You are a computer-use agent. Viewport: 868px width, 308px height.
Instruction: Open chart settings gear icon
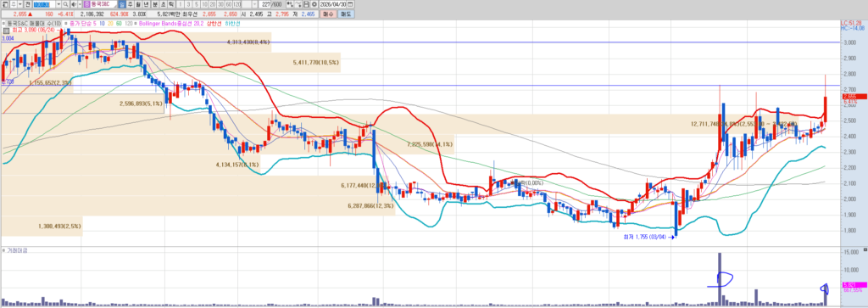point(314,4)
